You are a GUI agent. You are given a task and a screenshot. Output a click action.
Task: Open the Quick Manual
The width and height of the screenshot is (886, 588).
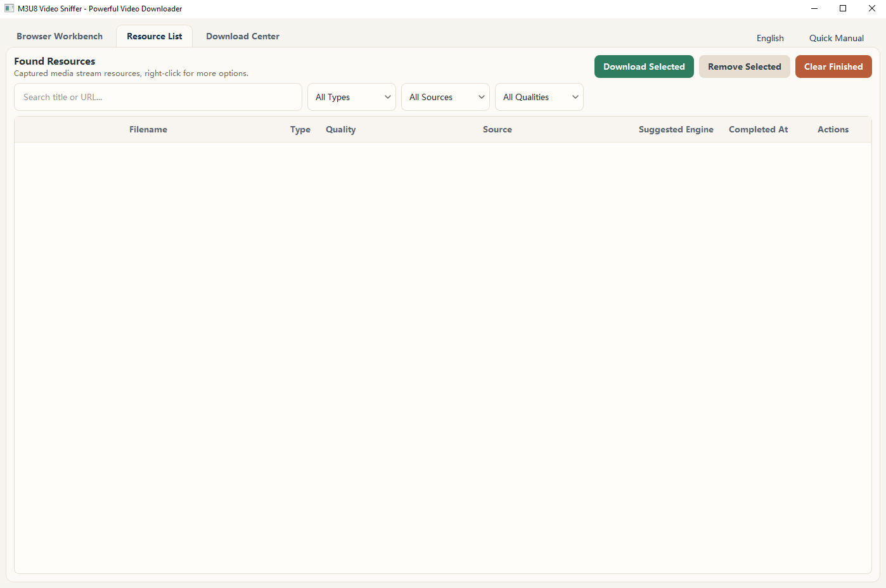point(836,38)
